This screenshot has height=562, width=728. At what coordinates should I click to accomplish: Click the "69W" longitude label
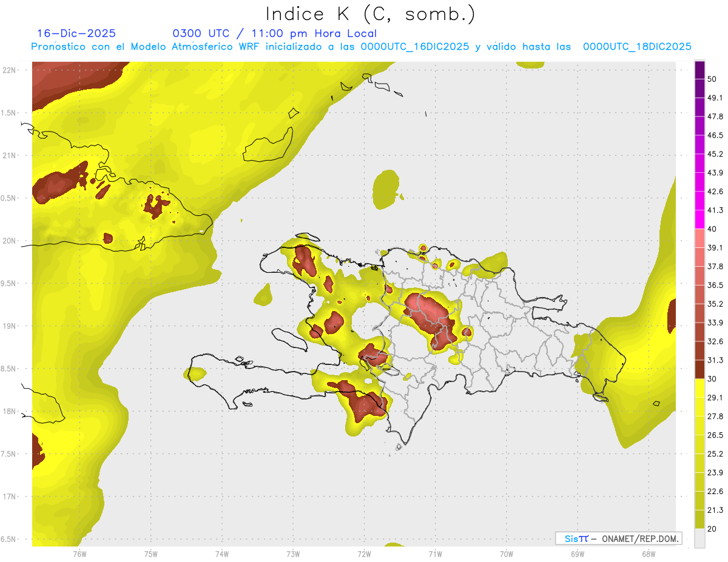tap(577, 554)
